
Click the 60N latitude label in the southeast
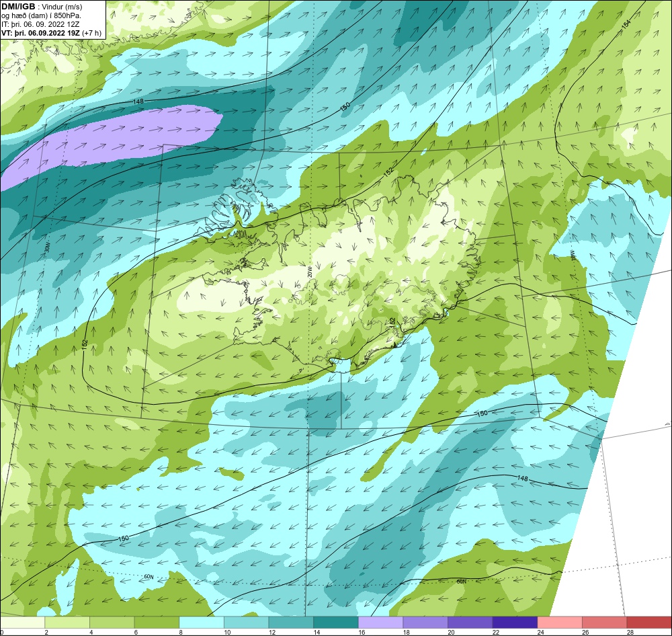point(461,582)
